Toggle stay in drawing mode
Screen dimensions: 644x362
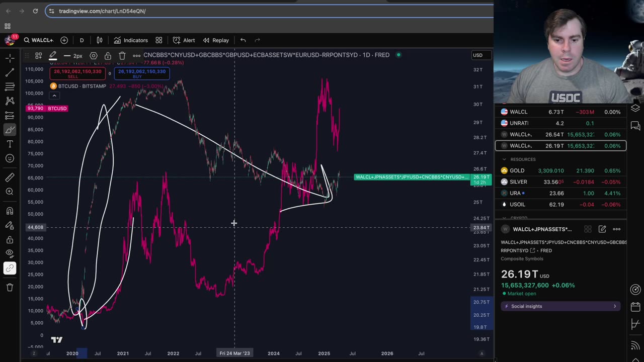coord(10,225)
